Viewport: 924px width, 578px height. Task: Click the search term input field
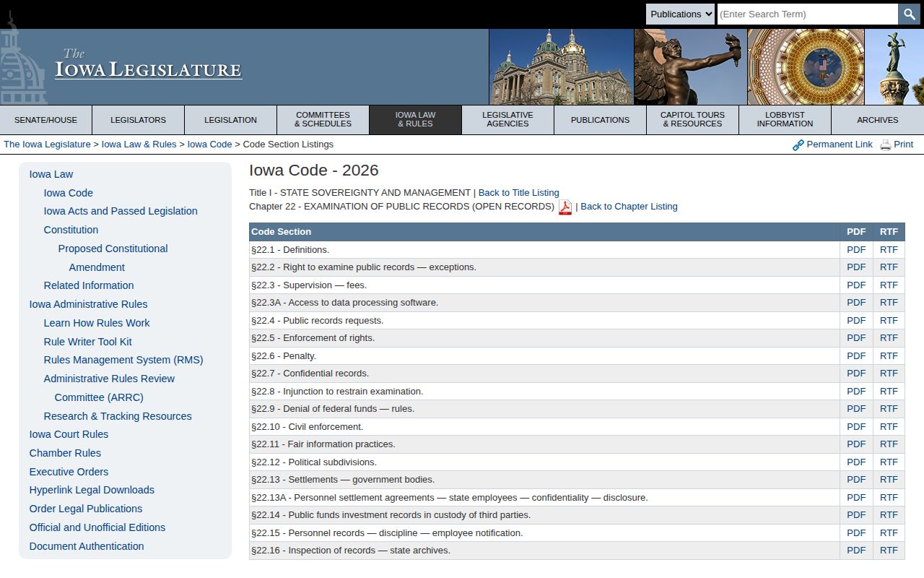click(808, 14)
